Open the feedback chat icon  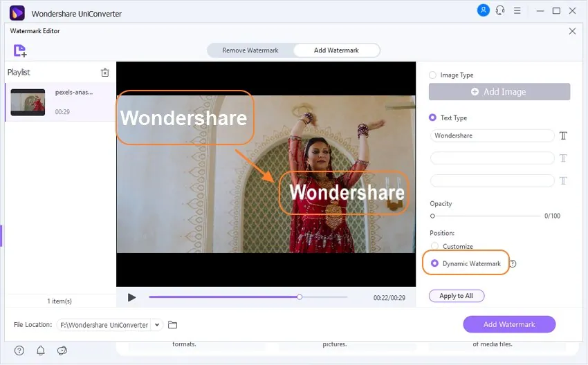tap(62, 350)
